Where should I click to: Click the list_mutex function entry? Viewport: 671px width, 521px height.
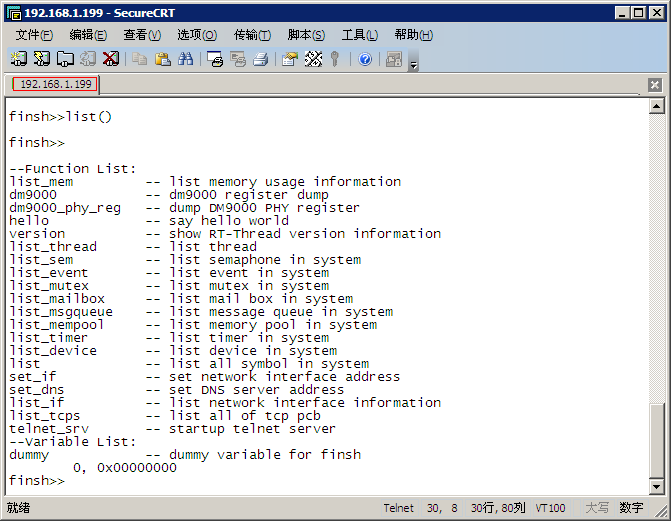(x=49, y=286)
